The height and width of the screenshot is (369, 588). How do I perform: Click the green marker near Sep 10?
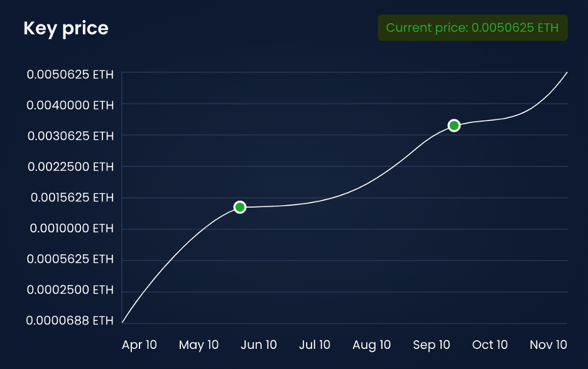(454, 126)
